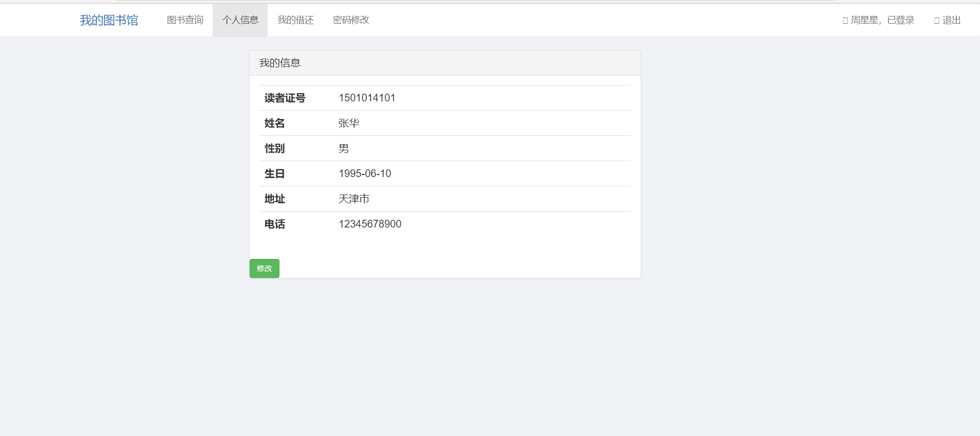Click the birthday value 1995-06-10

[x=365, y=173]
